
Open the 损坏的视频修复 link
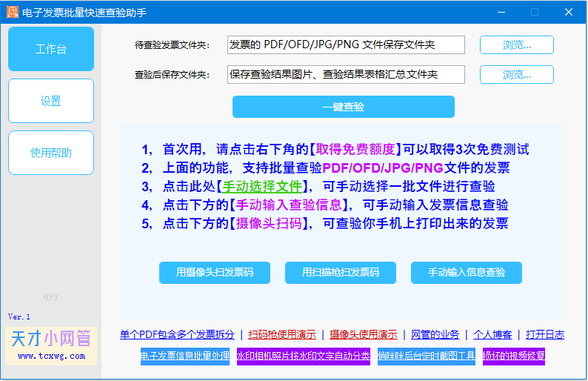click(x=514, y=356)
